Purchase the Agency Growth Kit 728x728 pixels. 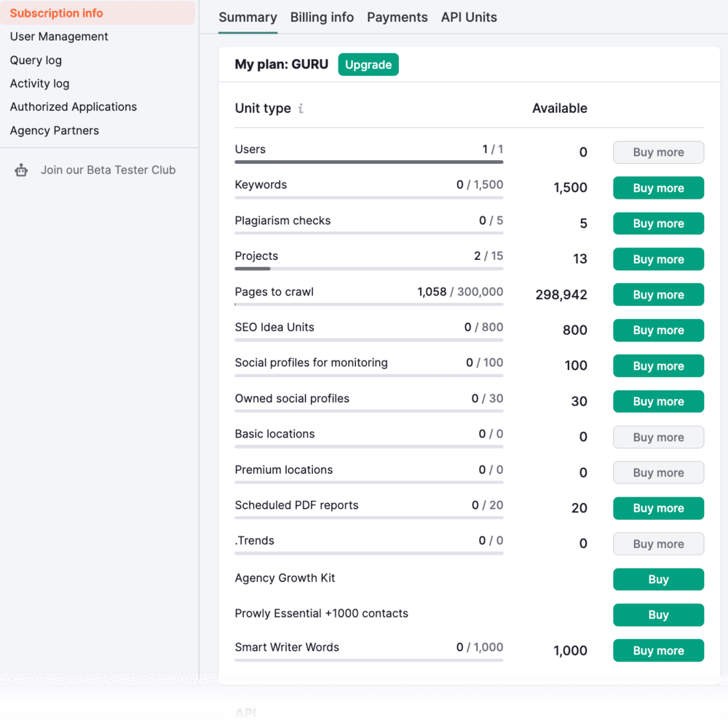(658, 579)
